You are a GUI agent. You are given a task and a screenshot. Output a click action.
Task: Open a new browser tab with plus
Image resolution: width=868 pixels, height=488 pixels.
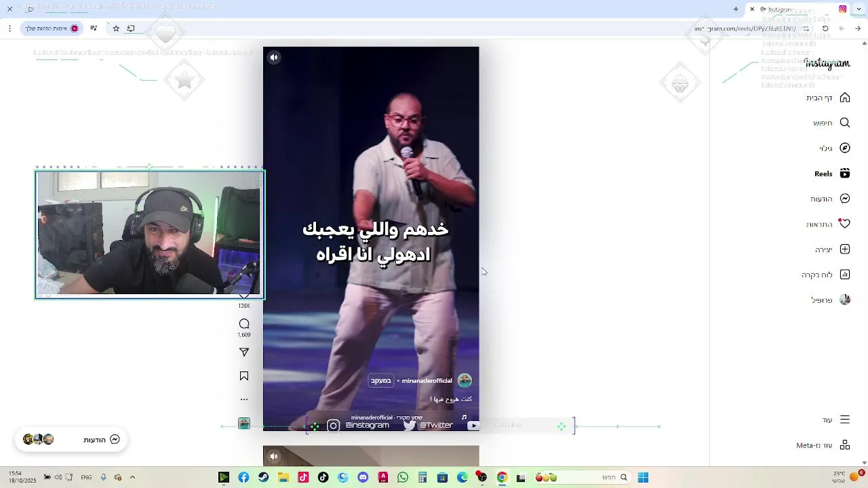[x=736, y=9]
